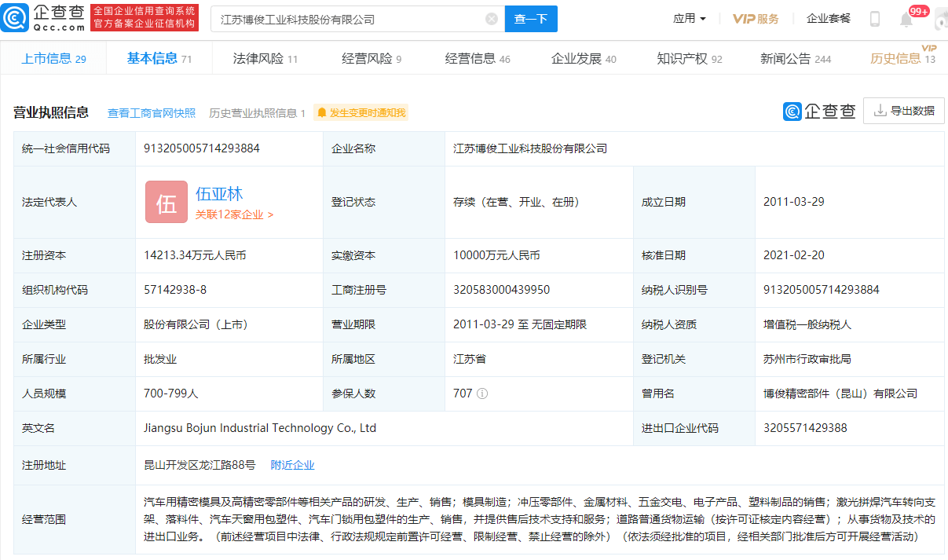Expand the 应用 dropdown menu
Screen dimensions: 948x560
point(690,19)
